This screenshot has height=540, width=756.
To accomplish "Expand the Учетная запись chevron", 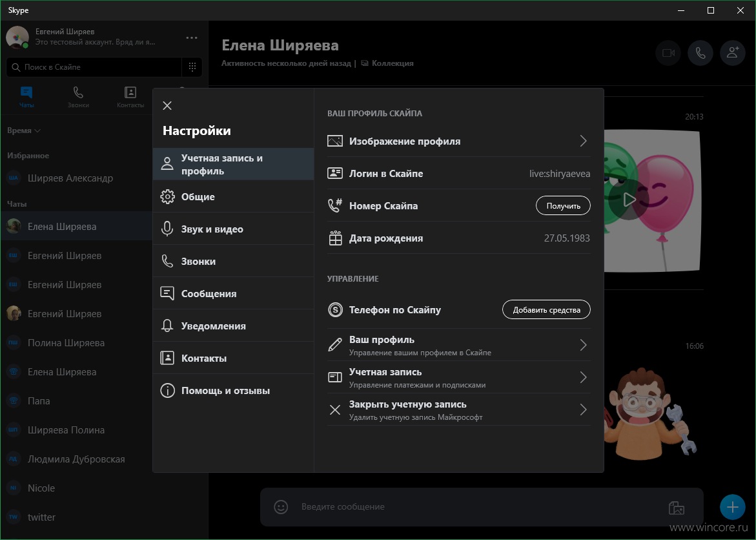I will 584,377.
